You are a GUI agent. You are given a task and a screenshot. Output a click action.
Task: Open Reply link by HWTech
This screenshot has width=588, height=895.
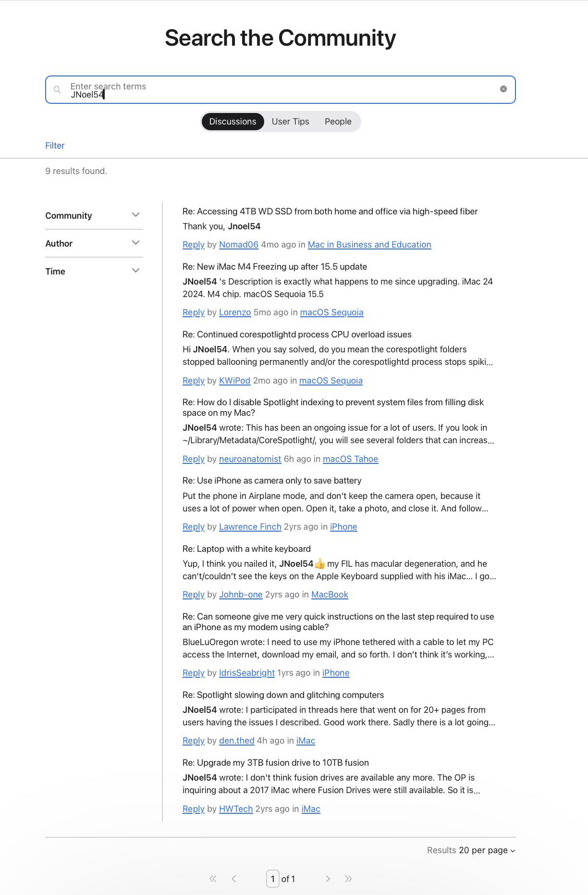[194, 809]
